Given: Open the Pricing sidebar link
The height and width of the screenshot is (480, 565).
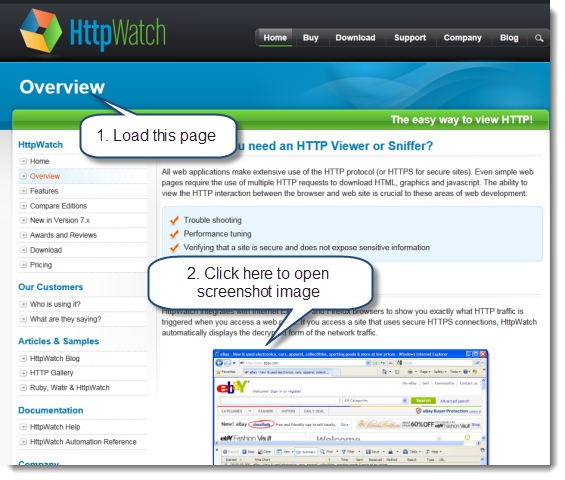Looking at the screenshot, I should (41, 265).
